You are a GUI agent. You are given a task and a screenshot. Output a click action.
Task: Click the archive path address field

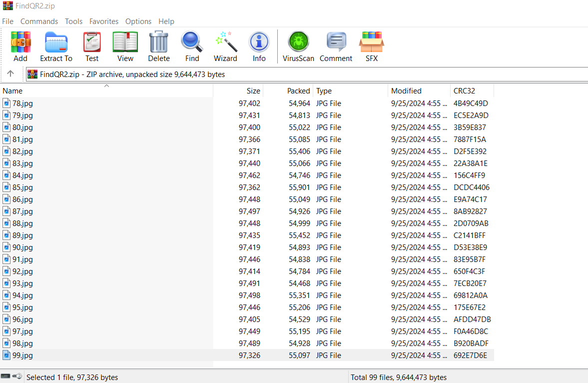(307, 74)
